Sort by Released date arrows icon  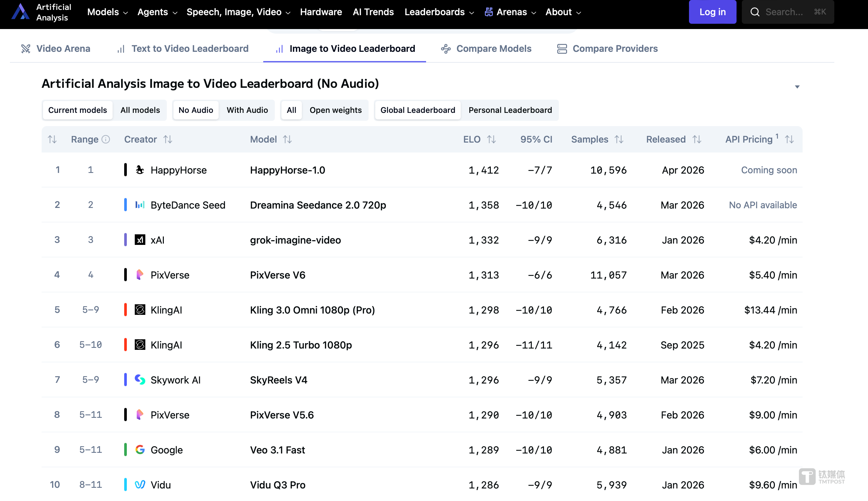697,139
